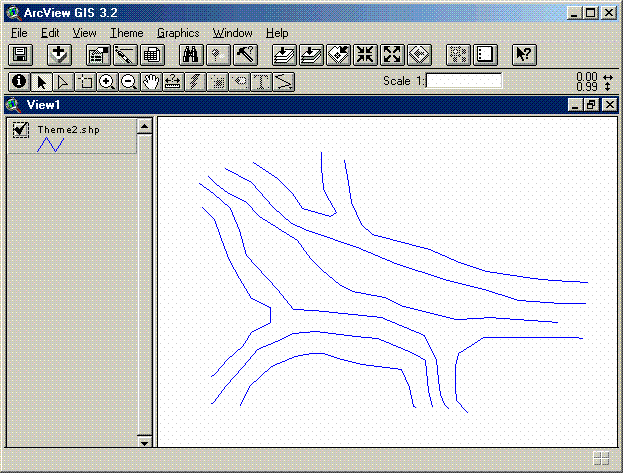Click the Theme2.shp blue line symbol

pyautogui.click(x=50, y=145)
